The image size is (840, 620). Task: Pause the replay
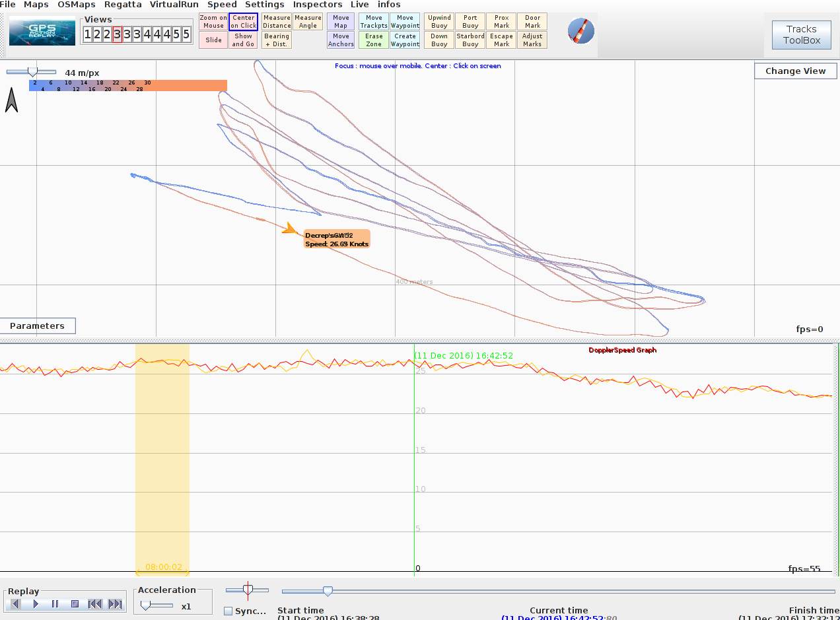(x=55, y=603)
